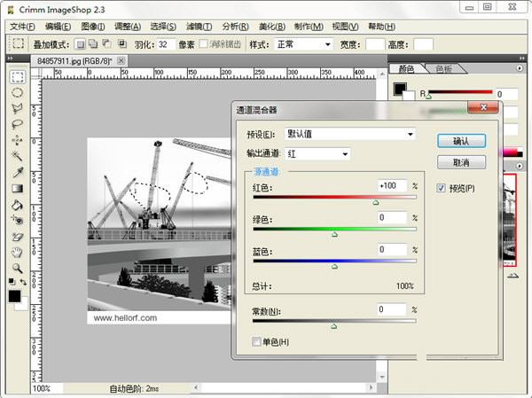Image resolution: width=532 pixels, height=398 pixels.
Task: Toggle the 预览(P) preview checkbox
Action: tap(441, 188)
